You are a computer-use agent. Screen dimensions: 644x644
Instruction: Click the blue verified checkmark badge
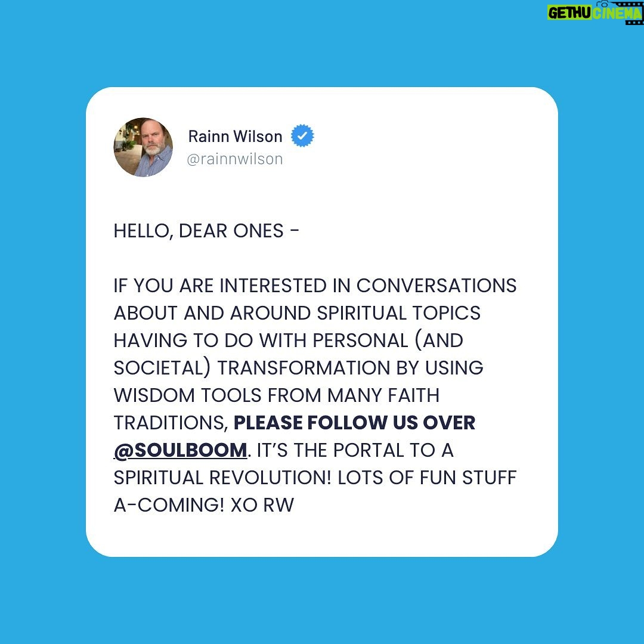[302, 136]
